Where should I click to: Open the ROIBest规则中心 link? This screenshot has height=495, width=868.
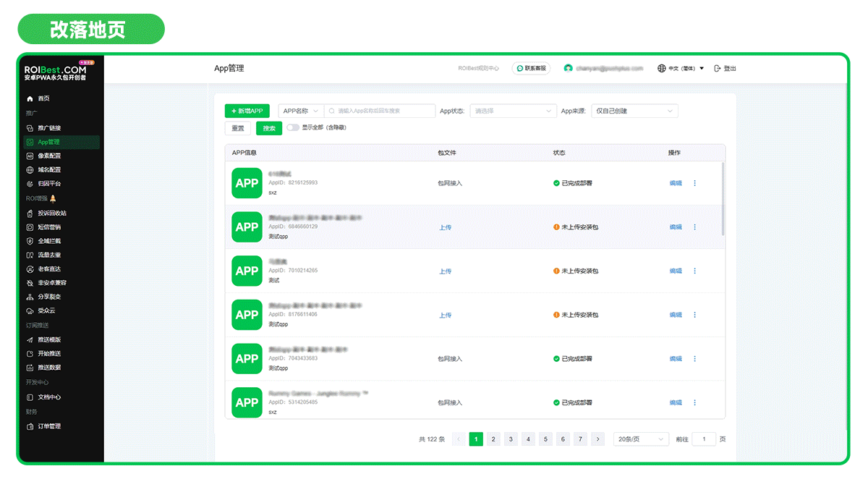point(478,68)
